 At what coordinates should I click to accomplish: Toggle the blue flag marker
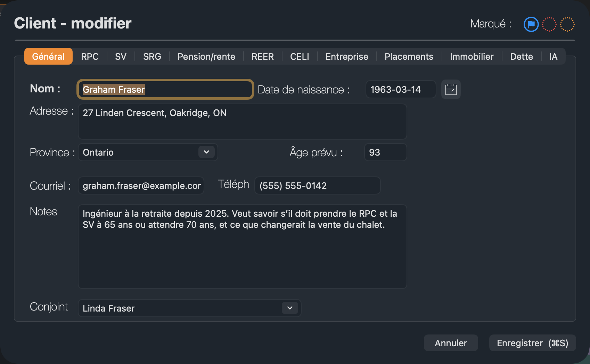(x=531, y=24)
